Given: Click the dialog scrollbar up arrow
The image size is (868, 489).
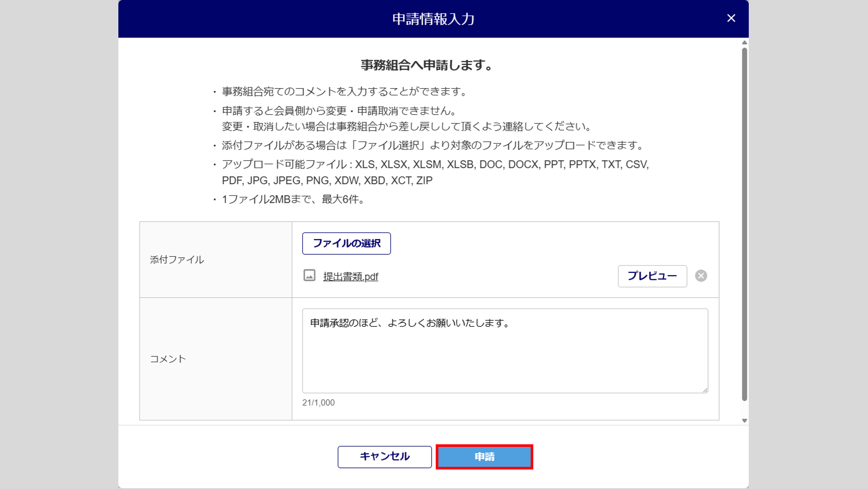Looking at the screenshot, I should click(x=744, y=43).
